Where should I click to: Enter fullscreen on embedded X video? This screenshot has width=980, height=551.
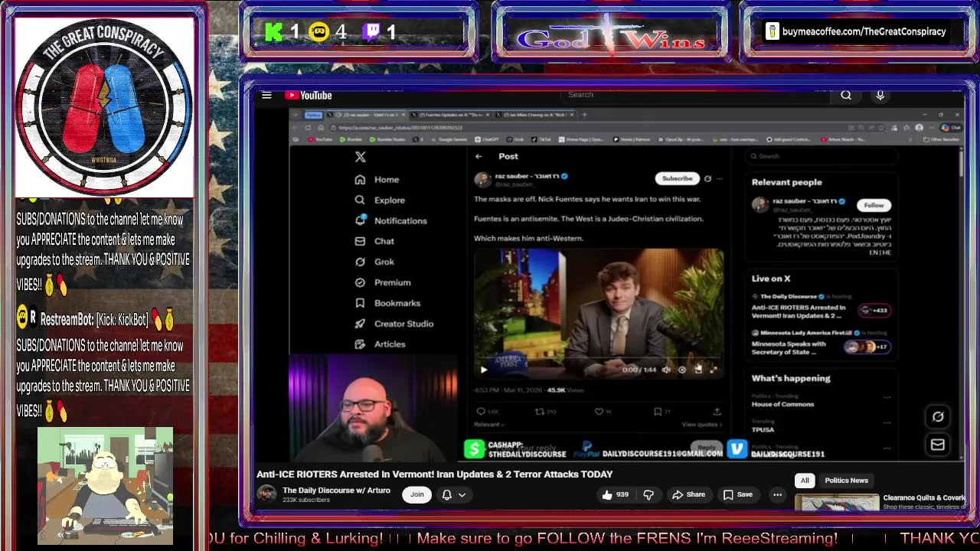pos(714,370)
